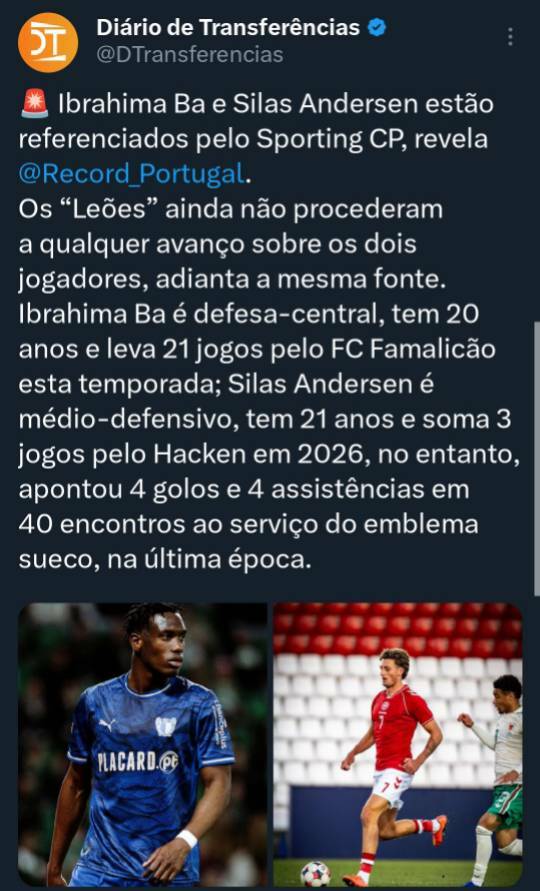View the Ibrahima Ba photo in blue kit
Viewport: 540px width, 891px height.
click(x=143, y=744)
